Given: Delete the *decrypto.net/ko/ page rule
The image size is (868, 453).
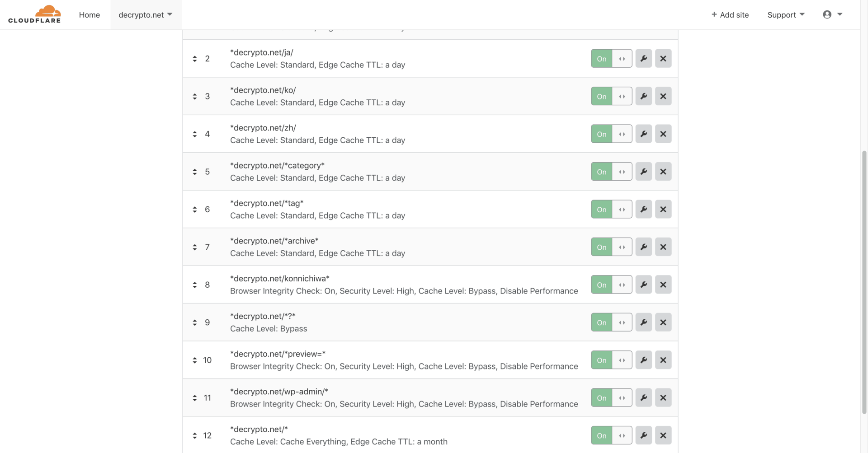Looking at the screenshot, I should (x=663, y=96).
